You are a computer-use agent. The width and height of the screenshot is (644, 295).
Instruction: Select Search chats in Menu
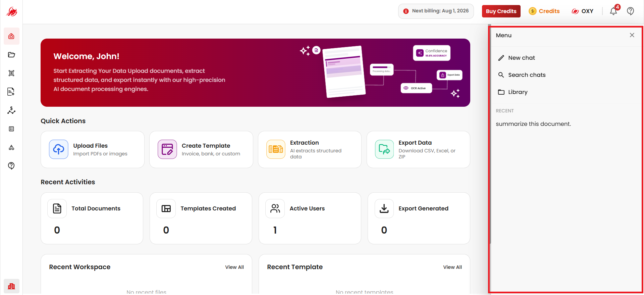(x=527, y=75)
